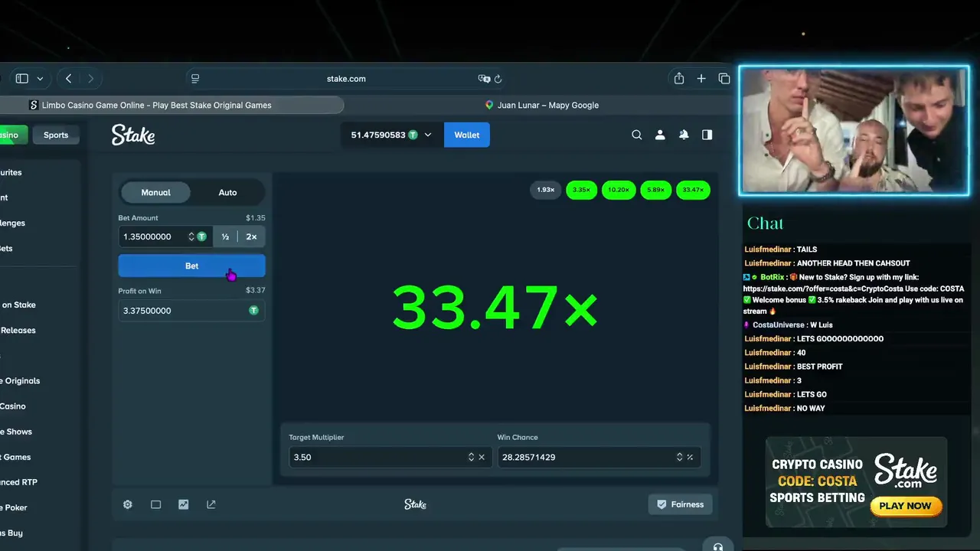980x551 pixels.
Task: Place the bet with the Bet button
Action: coord(191,266)
